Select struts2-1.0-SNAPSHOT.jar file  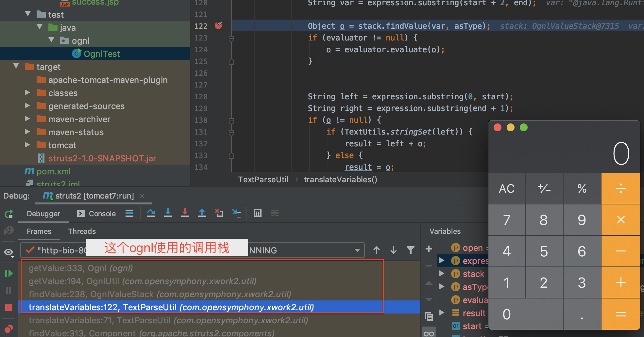[97, 158]
